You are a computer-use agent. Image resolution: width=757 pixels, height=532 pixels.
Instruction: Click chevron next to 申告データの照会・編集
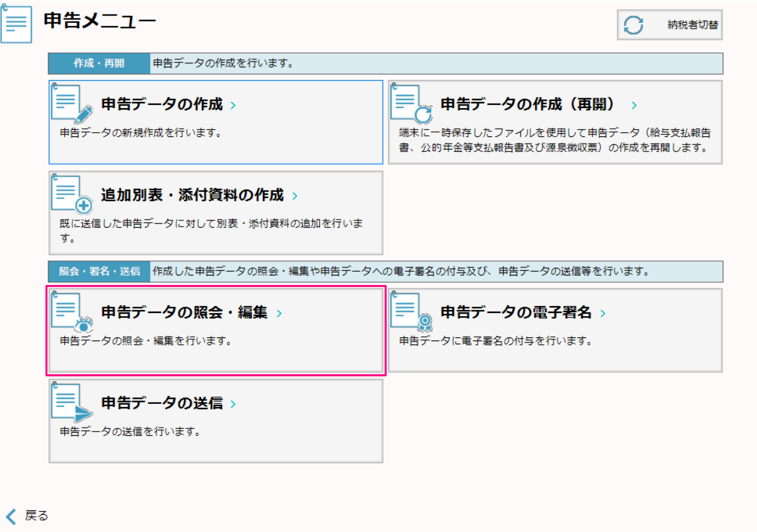(x=279, y=314)
